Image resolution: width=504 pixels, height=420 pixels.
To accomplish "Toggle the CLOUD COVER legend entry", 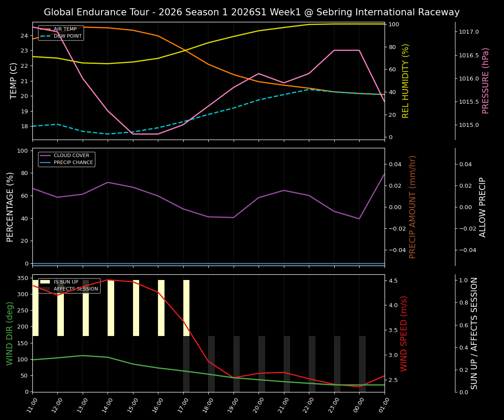I will pyautogui.click(x=71, y=155).
